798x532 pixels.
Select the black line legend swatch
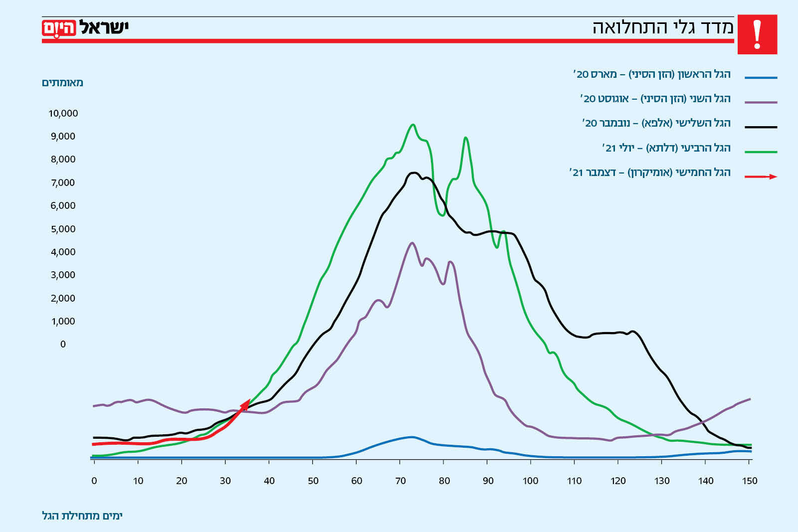click(x=761, y=127)
